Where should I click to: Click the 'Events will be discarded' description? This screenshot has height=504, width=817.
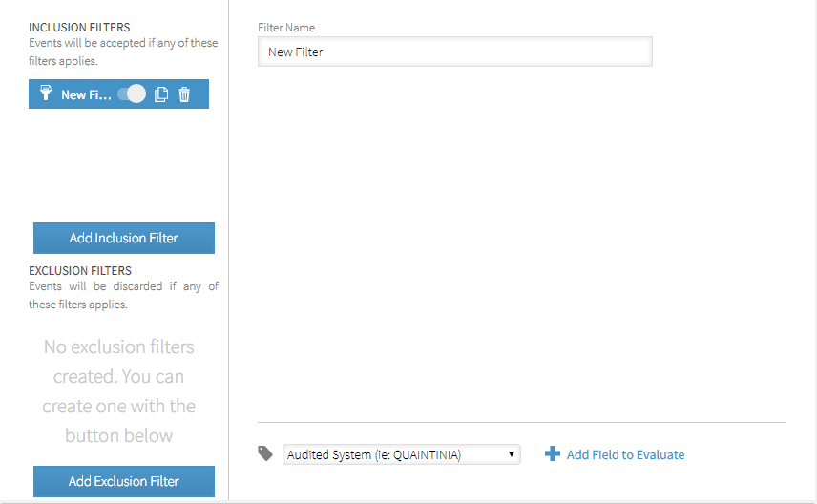(123, 295)
